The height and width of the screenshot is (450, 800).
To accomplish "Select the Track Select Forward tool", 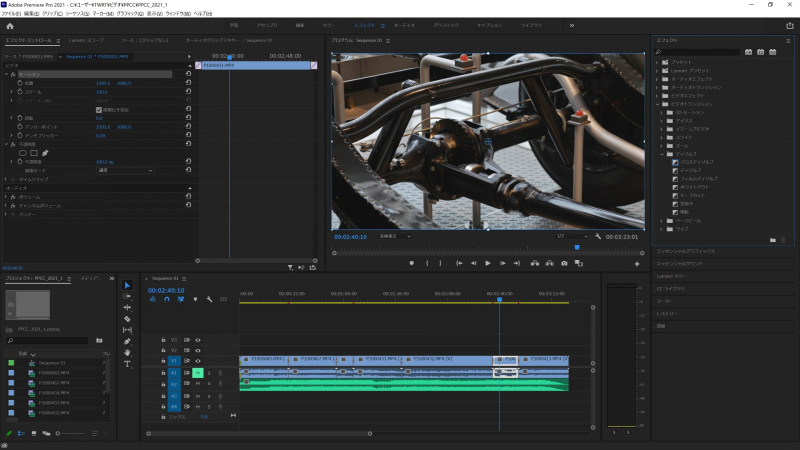I will pos(127,296).
